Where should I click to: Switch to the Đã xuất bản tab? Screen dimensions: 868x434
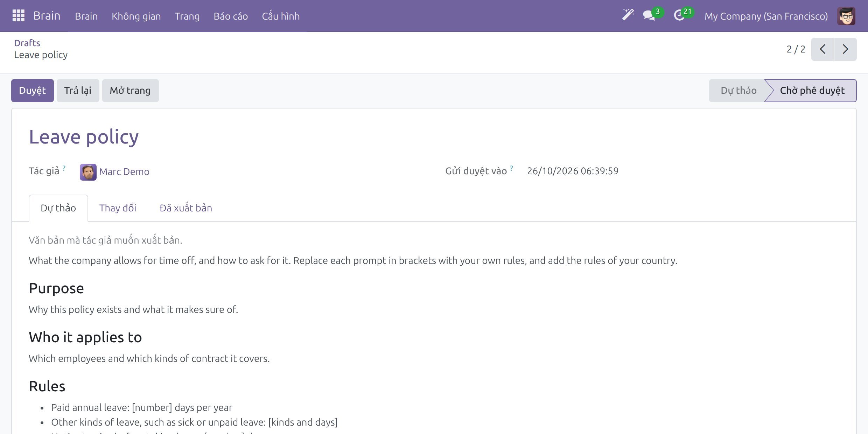point(185,208)
